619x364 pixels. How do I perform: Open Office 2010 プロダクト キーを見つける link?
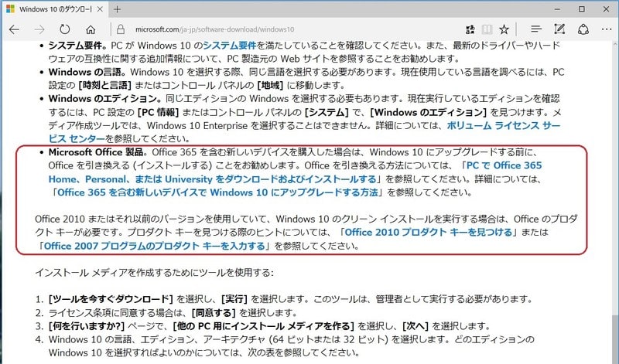429,233
